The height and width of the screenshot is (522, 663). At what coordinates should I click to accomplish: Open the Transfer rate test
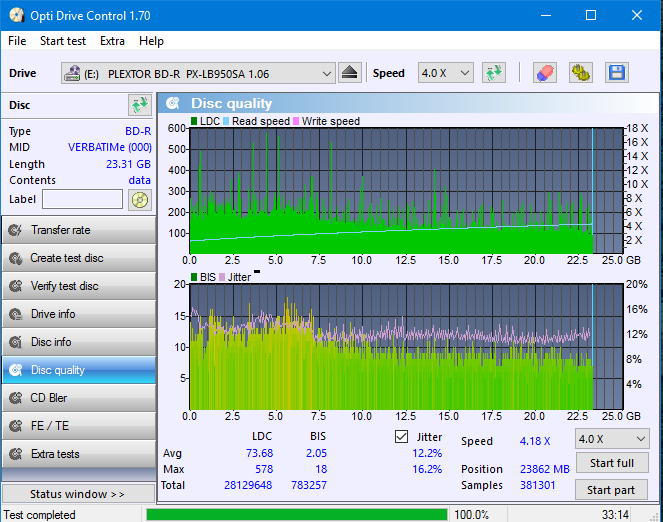79,230
